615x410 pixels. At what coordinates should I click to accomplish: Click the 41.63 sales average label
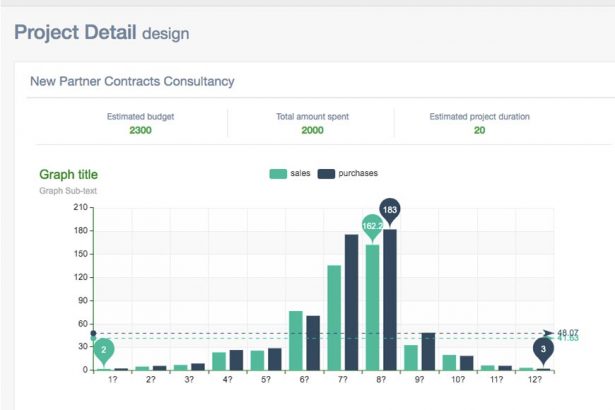pos(569,339)
